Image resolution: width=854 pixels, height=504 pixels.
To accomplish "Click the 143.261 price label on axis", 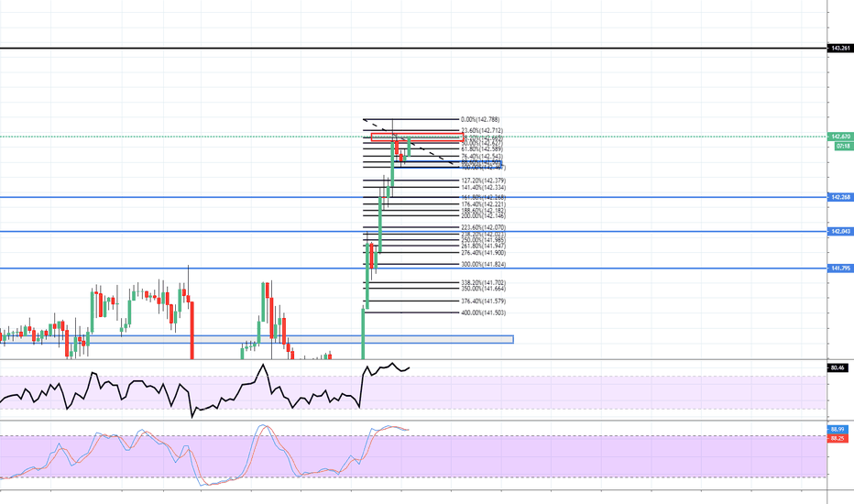I will coord(839,48).
